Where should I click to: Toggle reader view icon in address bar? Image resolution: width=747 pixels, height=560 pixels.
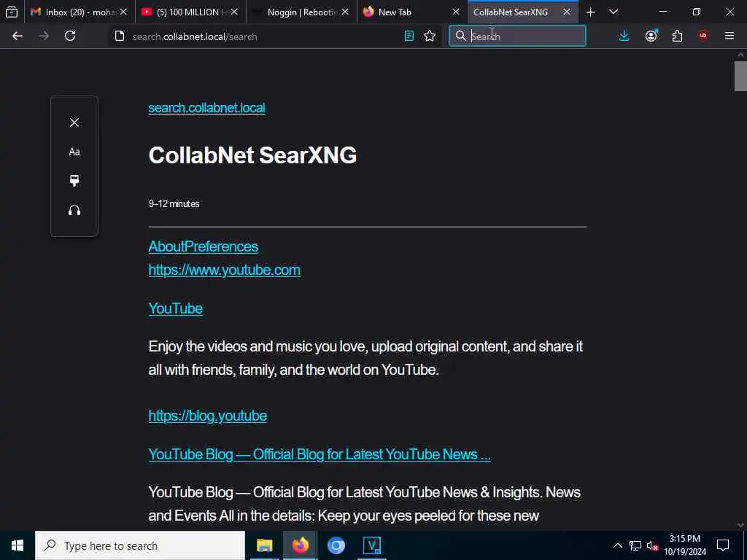[x=409, y=36]
